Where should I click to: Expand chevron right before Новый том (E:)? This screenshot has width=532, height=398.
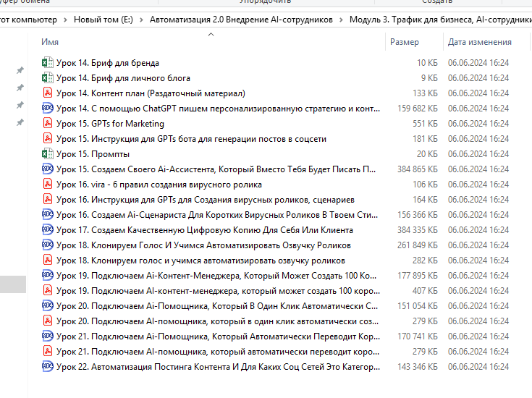65,20
